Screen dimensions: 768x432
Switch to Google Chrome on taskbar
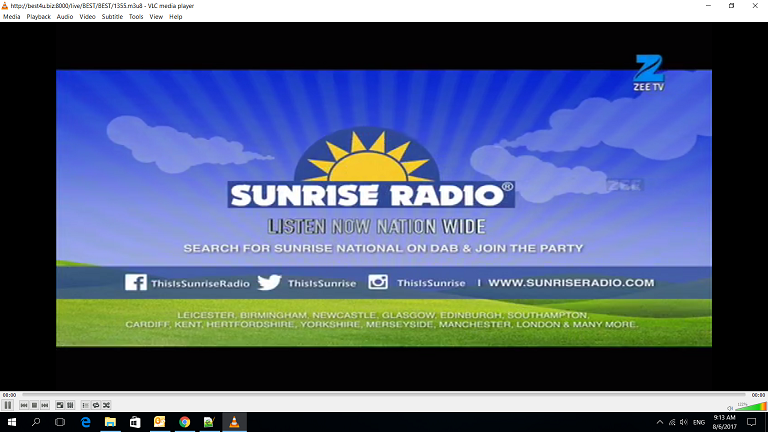[185, 422]
